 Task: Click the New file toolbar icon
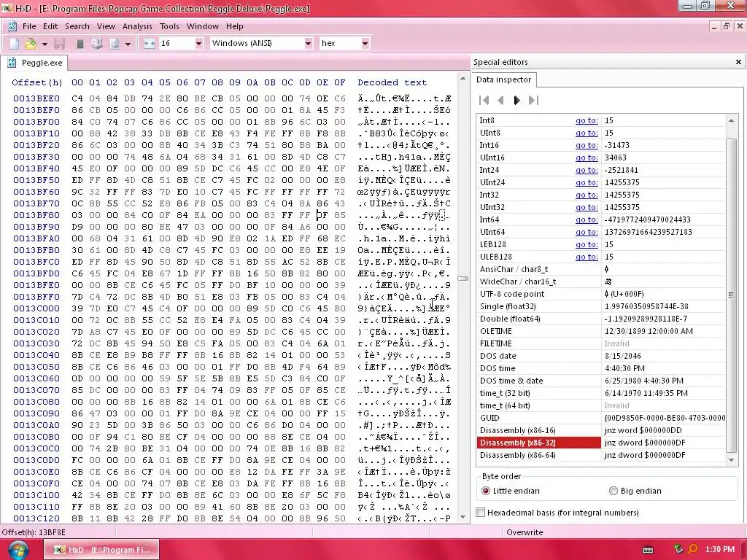[x=15, y=43]
